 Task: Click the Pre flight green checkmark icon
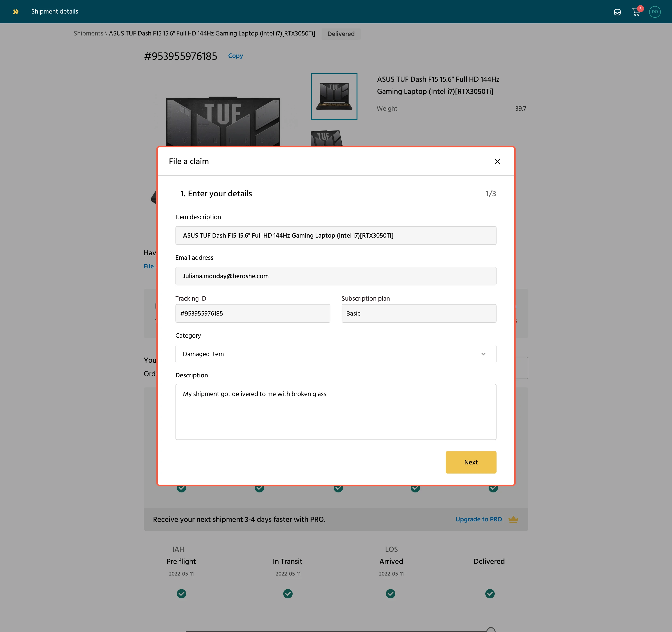click(x=181, y=593)
